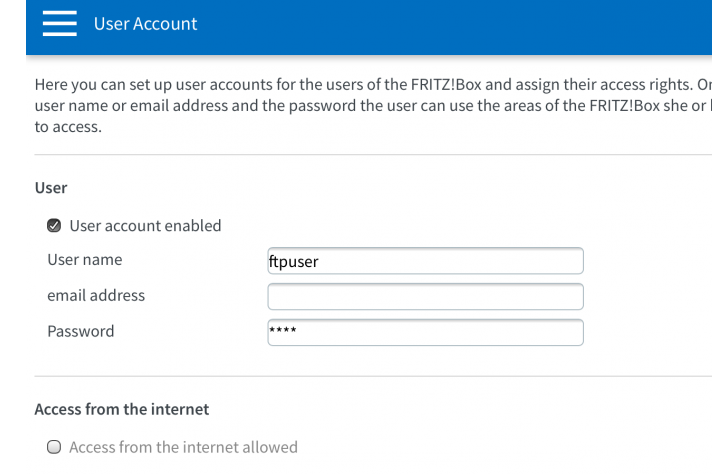Focus the User name input field

click(x=425, y=261)
